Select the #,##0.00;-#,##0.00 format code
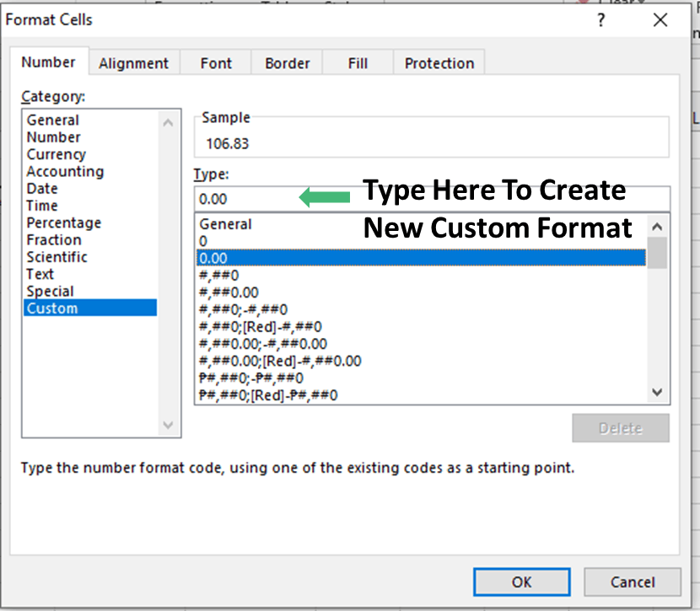This screenshot has width=700, height=611. [x=421, y=343]
